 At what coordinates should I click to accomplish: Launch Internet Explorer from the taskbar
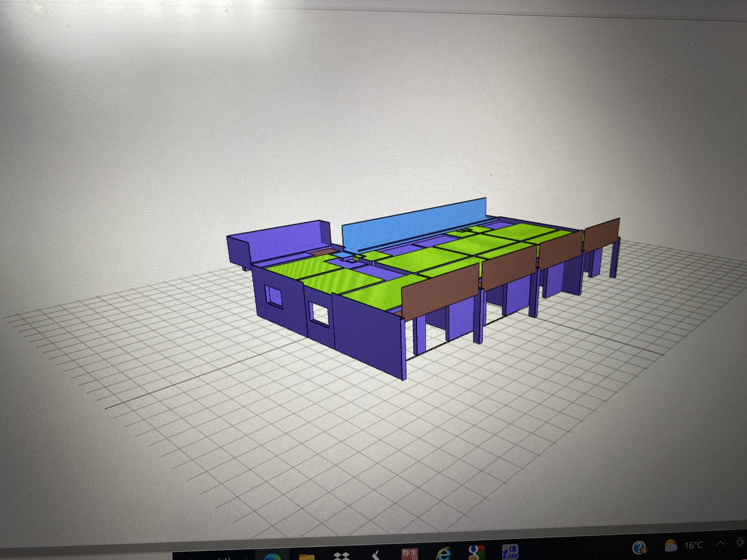tap(444, 553)
